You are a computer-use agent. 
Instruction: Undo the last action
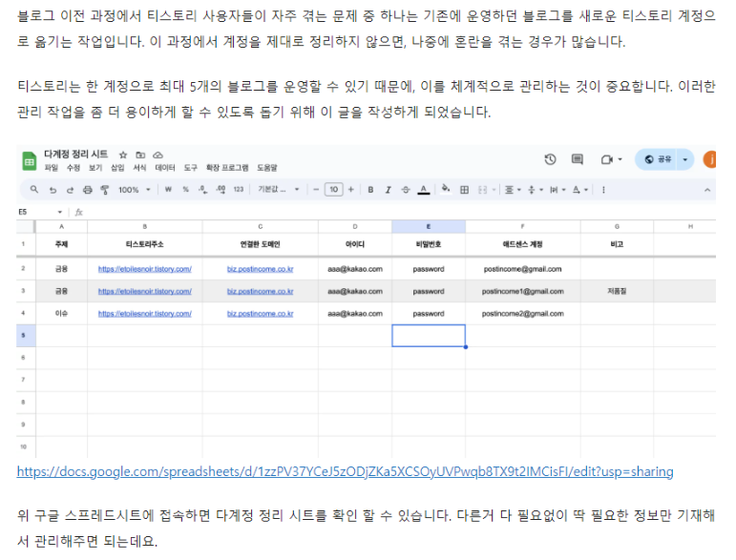(x=53, y=190)
